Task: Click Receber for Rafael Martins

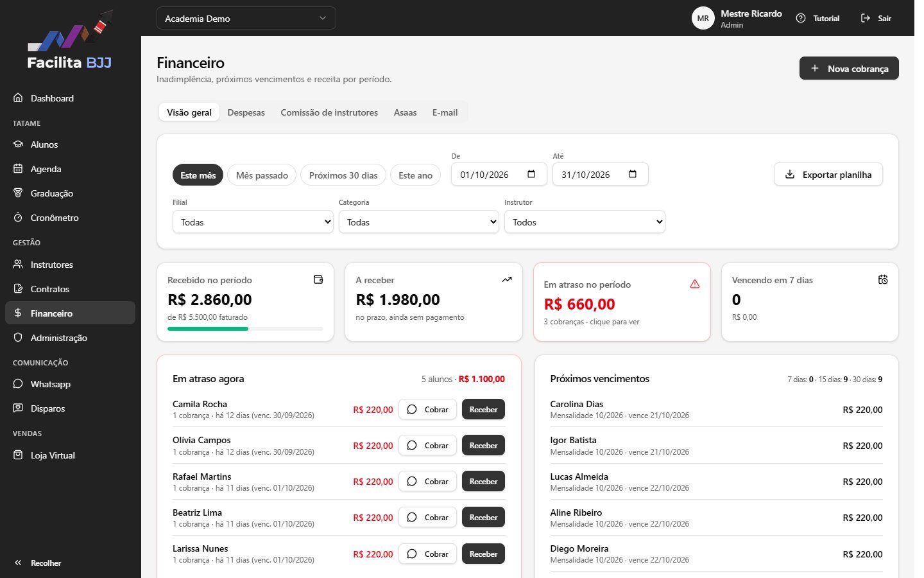Action: click(x=483, y=481)
